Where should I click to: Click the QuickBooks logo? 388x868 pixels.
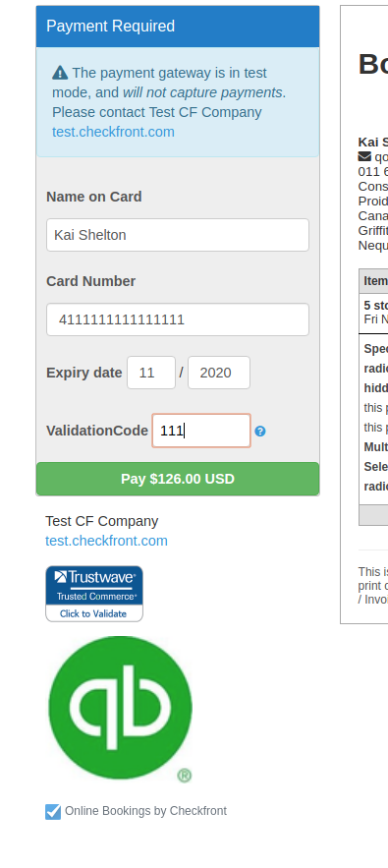tap(121, 709)
